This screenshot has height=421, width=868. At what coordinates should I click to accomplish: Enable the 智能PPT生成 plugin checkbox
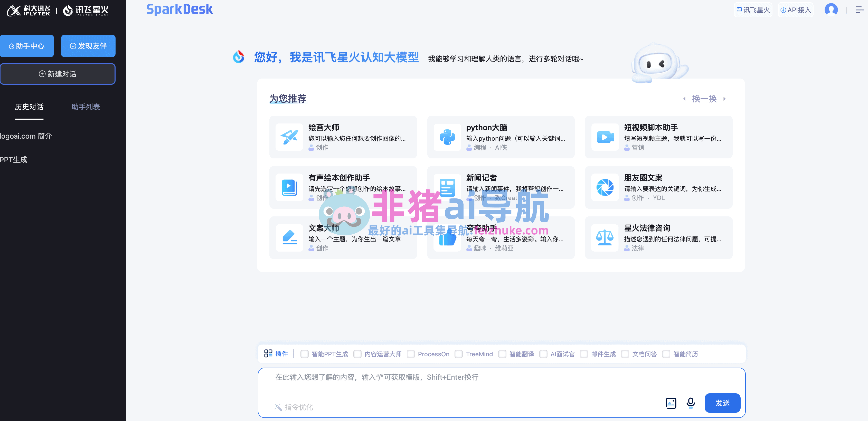(x=304, y=354)
